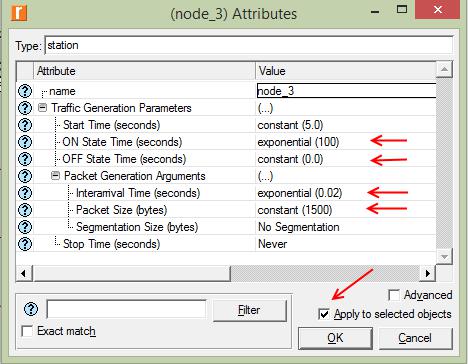
Task: Click help icon for ON State Time
Action: 25,142
